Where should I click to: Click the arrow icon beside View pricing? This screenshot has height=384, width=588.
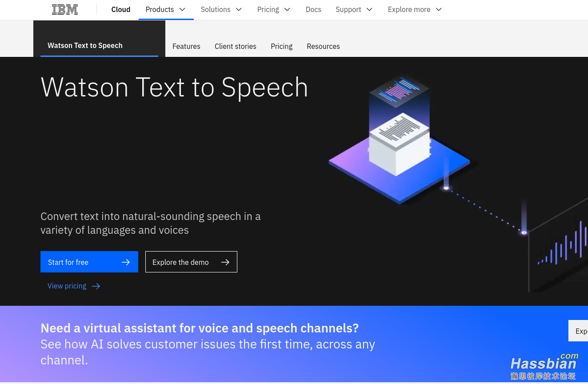(x=96, y=286)
